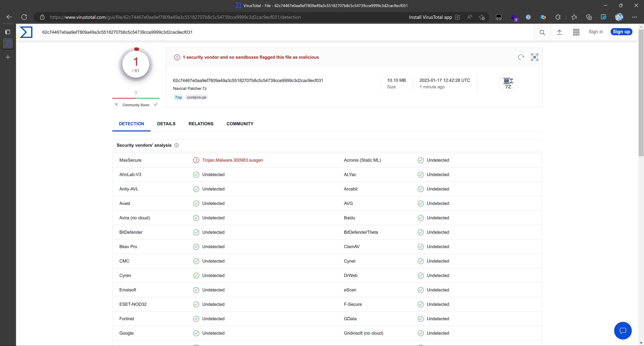Open tab actions icon in sidebar
The image size is (644, 346).
(8, 32)
